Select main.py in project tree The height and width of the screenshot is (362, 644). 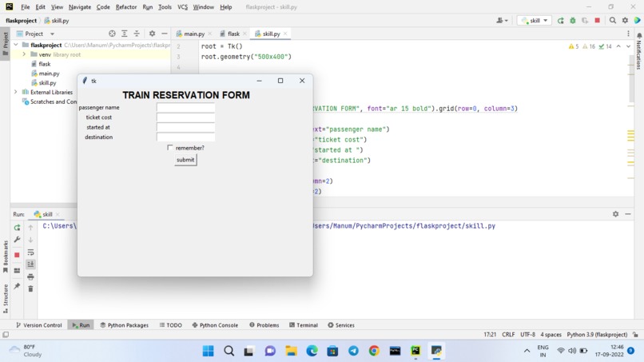[49, 74]
